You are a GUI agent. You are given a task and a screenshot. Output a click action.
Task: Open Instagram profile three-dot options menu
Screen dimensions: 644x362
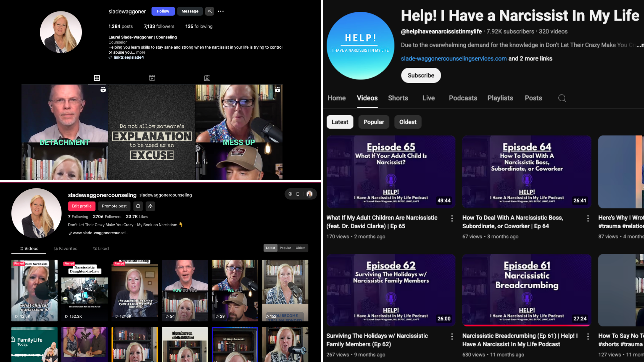(x=221, y=11)
